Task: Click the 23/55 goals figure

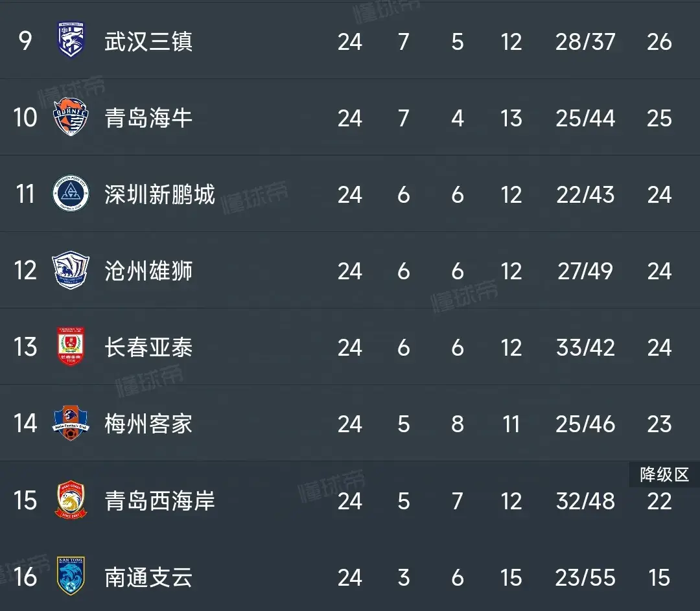Action: point(585,577)
